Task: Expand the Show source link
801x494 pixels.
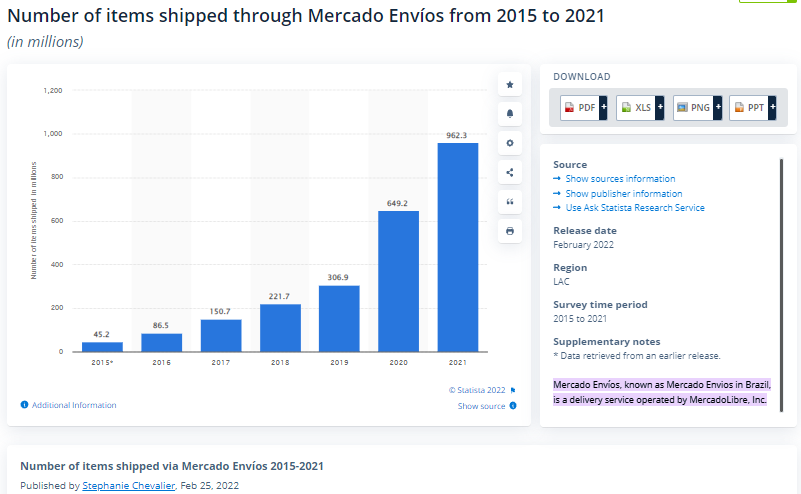Action: [482, 406]
